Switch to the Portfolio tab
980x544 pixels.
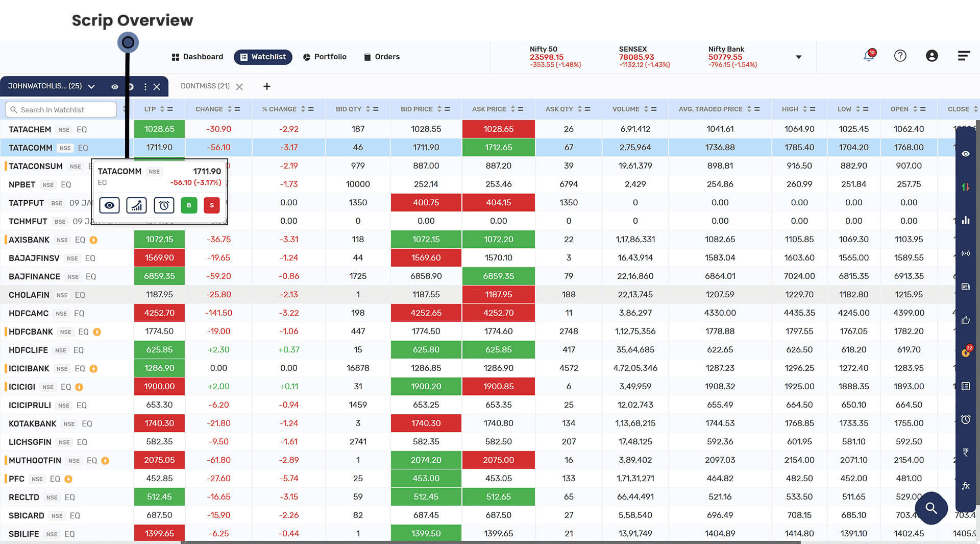click(x=325, y=57)
